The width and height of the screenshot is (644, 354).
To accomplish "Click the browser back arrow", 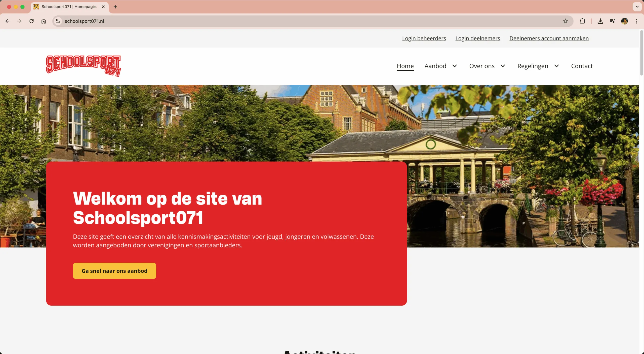I will 7,21.
